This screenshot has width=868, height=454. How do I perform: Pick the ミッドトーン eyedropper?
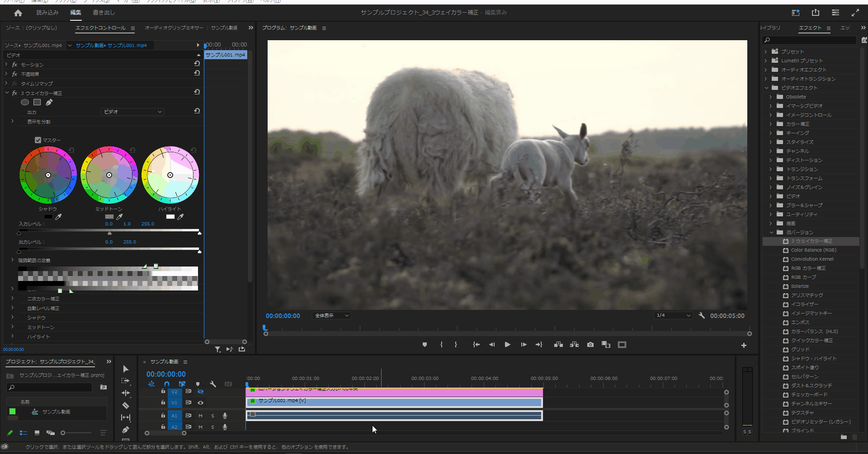(x=119, y=217)
